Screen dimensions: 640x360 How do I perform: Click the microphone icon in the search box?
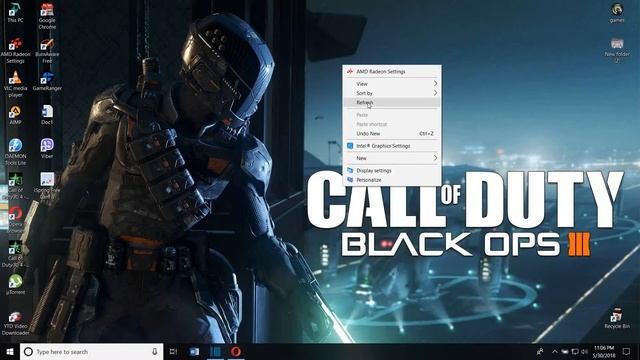click(155, 351)
